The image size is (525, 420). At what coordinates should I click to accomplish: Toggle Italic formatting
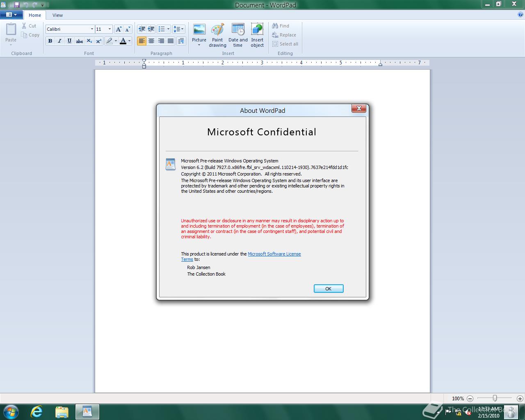[59, 41]
